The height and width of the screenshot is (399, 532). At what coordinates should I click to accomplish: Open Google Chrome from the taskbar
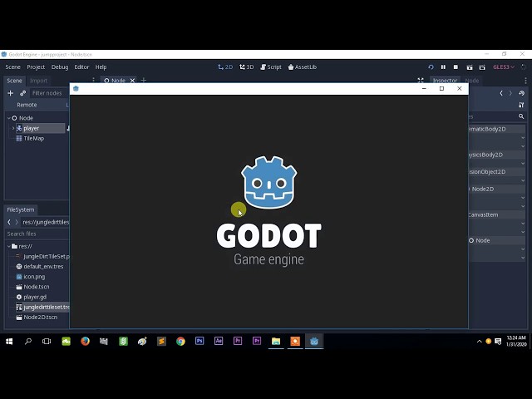point(180,342)
